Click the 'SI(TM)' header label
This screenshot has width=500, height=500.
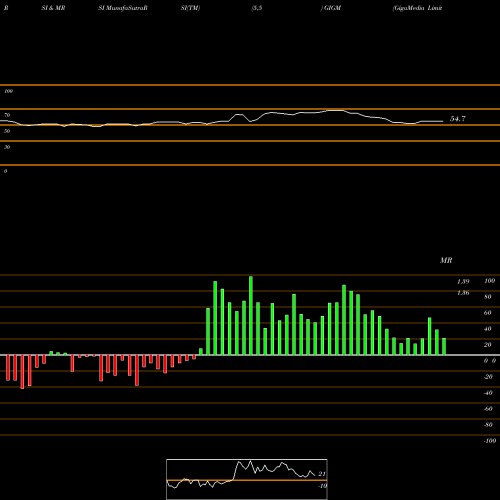190,8
